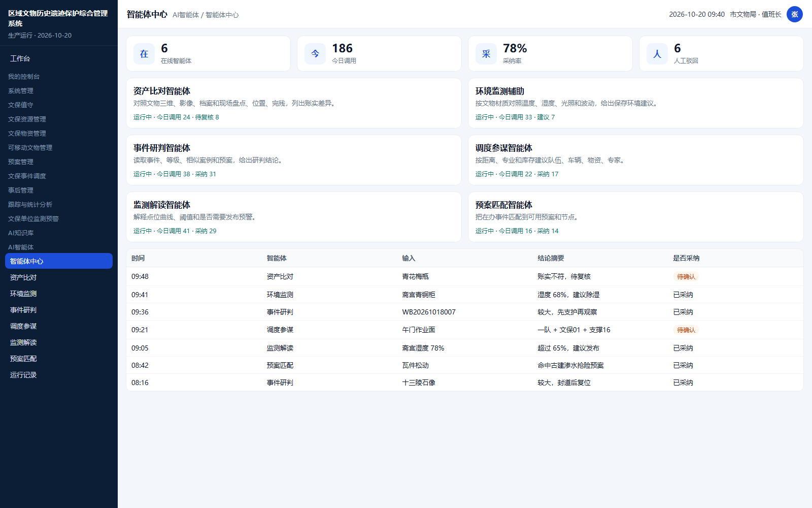The height and width of the screenshot is (508, 812).
Task: Click 十三陵石像 input cell
Action: click(x=419, y=383)
